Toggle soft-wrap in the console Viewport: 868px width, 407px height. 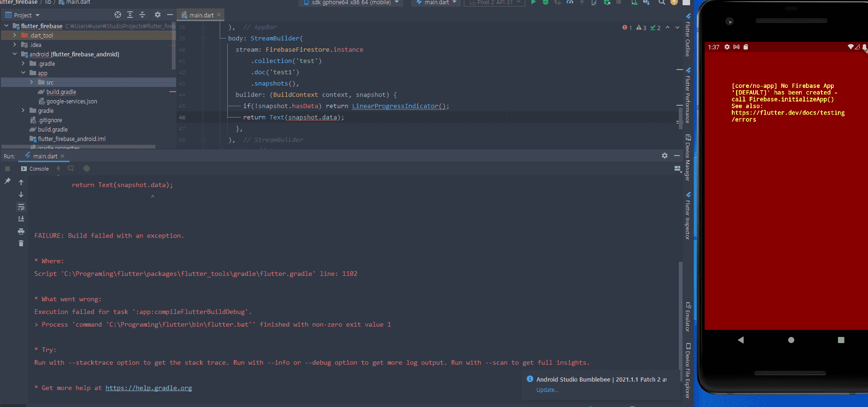pyautogui.click(x=21, y=207)
